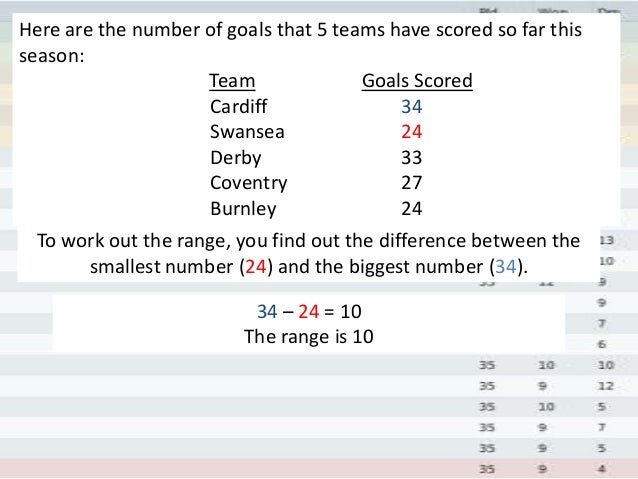The height and width of the screenshot is (479, 638).
Task: Click the blurred value 12 in background table
Action: [605, 385]
